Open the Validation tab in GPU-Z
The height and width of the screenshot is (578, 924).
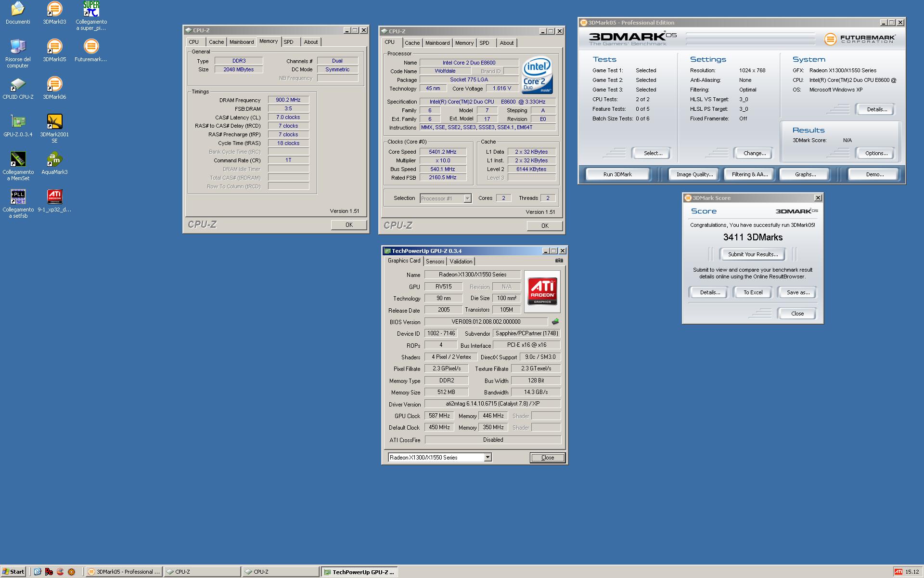pyautogui.click(x=461, y=262)
